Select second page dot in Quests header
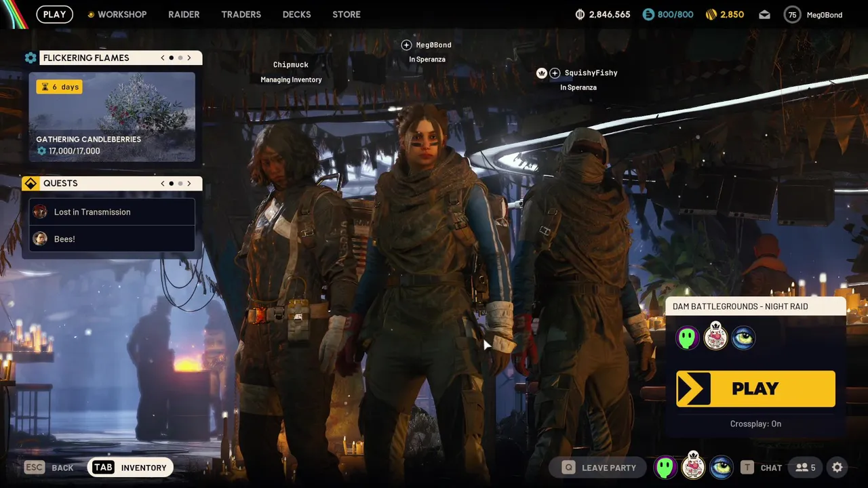 [x=180, y=183]
